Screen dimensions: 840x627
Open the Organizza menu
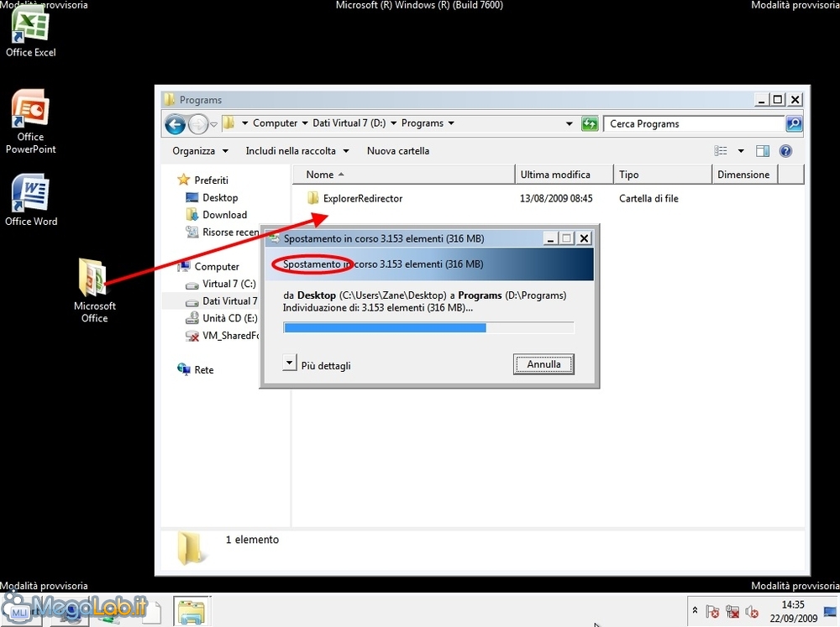coord(201,151)
